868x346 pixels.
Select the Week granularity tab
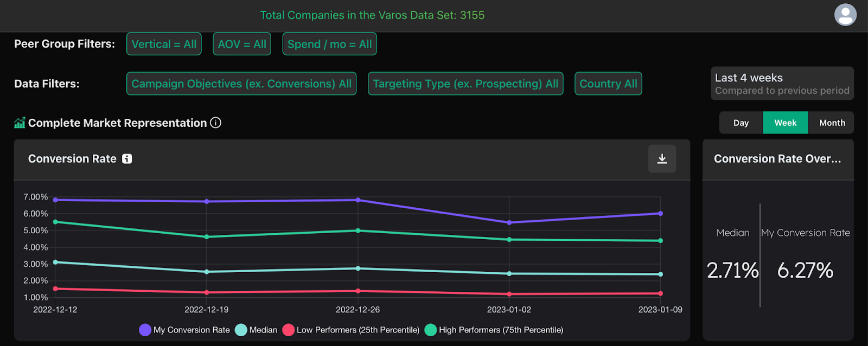point(785,123)
